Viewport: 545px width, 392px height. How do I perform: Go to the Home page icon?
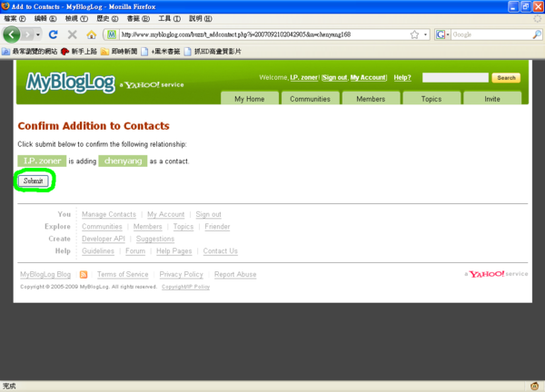92,34
